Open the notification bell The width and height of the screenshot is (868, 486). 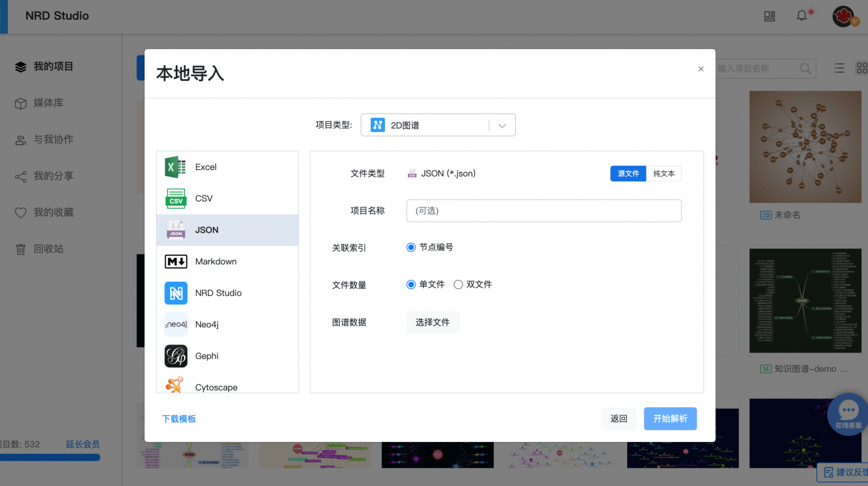(802, 16)
